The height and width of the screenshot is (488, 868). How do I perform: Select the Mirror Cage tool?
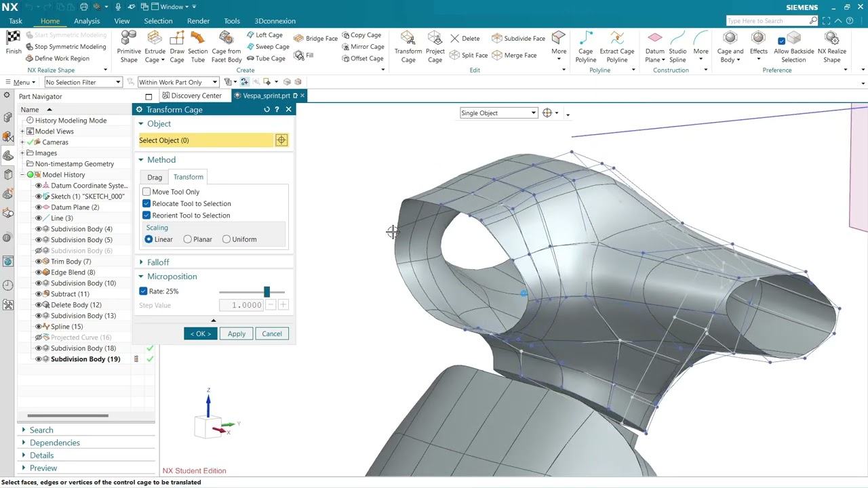tap(363, 47)
